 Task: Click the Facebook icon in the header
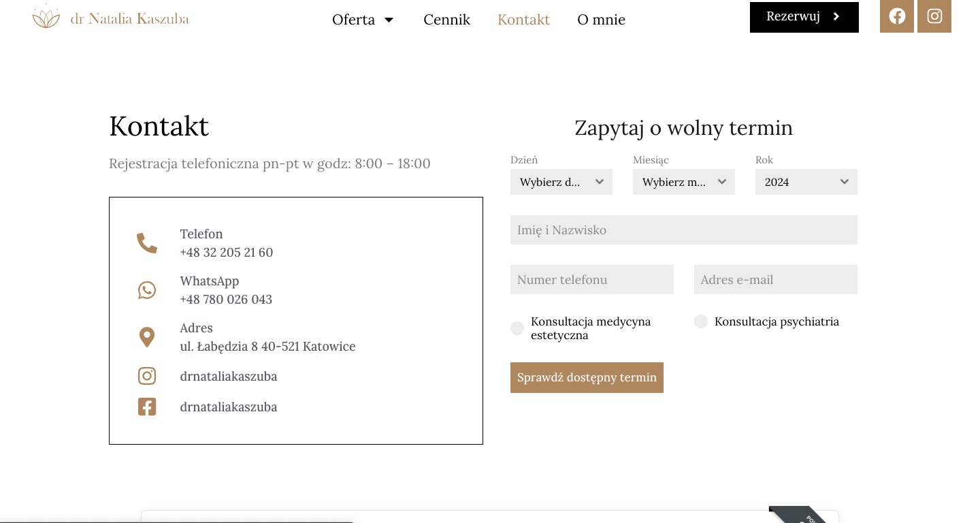pos(896,16)
